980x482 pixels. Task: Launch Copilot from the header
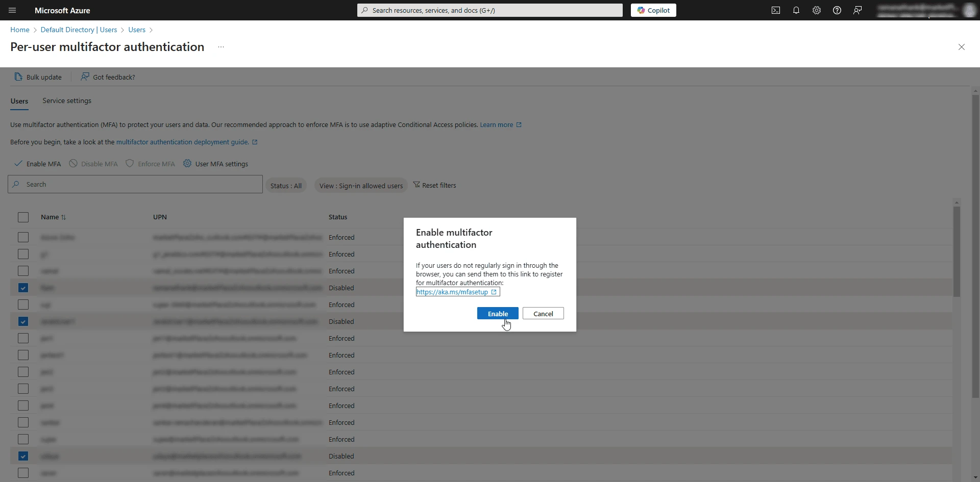[653, 10]
